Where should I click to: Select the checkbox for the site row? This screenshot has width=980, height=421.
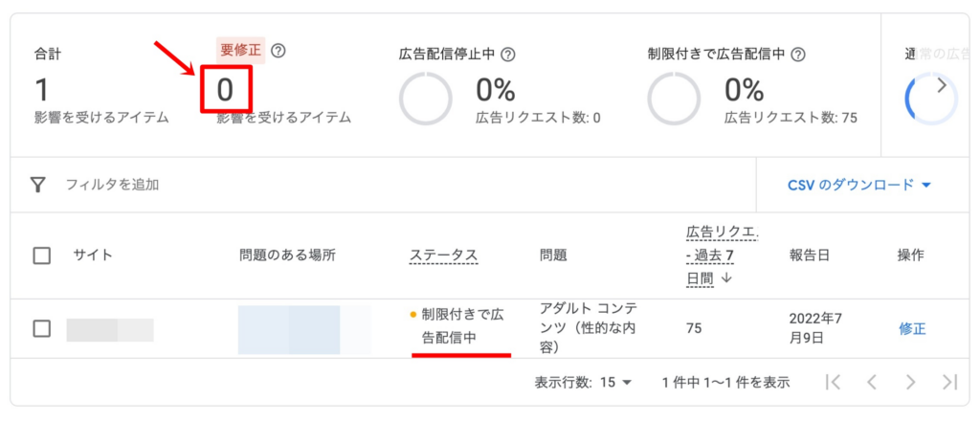tap(42, 328)
